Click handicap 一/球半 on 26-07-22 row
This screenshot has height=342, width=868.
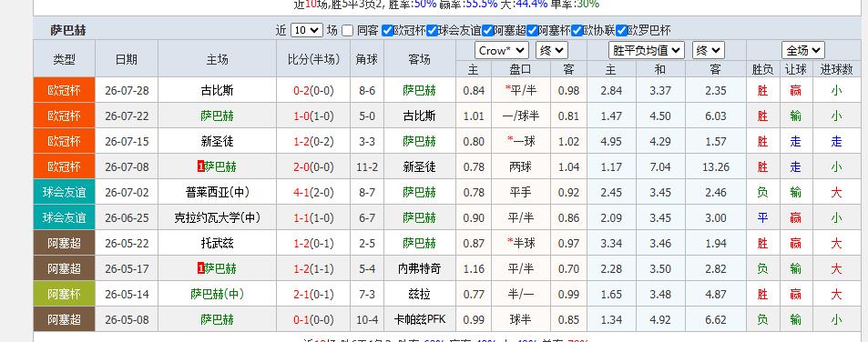pyautogui.click(x=520, y=116)
